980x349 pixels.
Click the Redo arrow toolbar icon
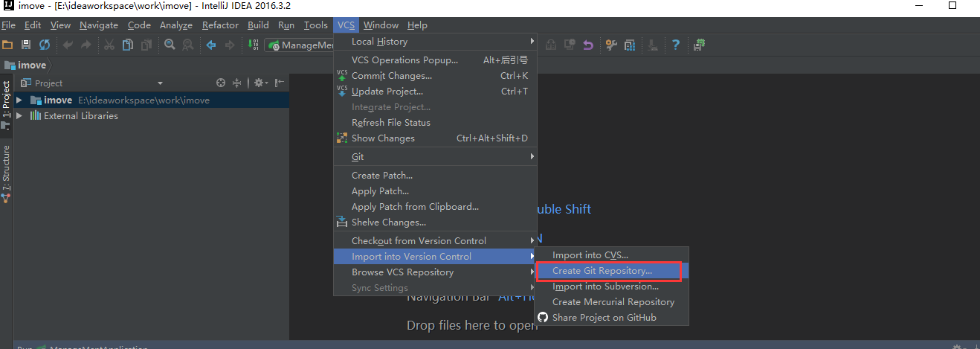pyautogui.click(x=86, y=45)
